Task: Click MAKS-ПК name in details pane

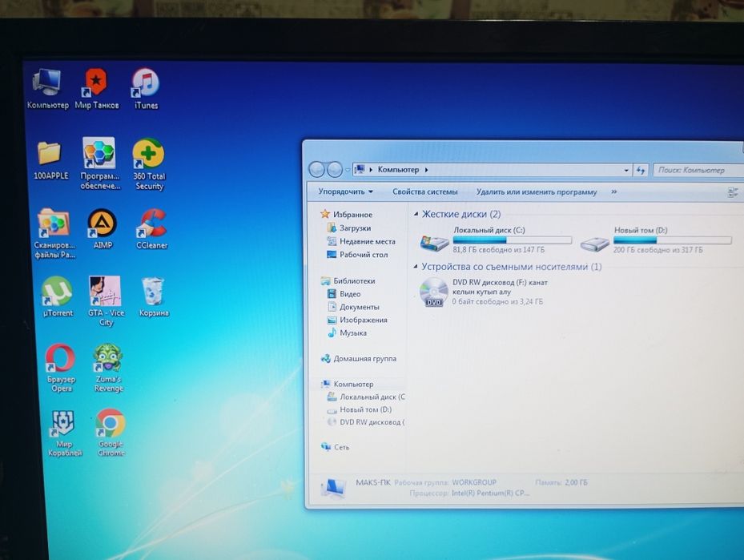Action: [373, 482]
